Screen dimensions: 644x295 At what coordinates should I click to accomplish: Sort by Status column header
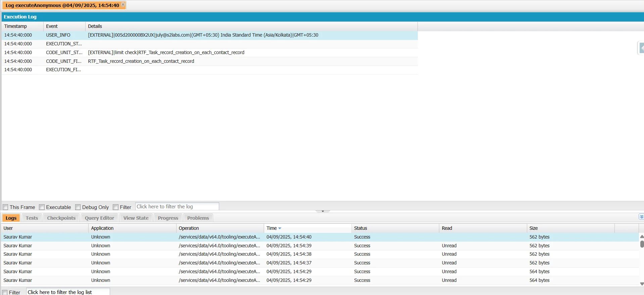click(395, 228)
